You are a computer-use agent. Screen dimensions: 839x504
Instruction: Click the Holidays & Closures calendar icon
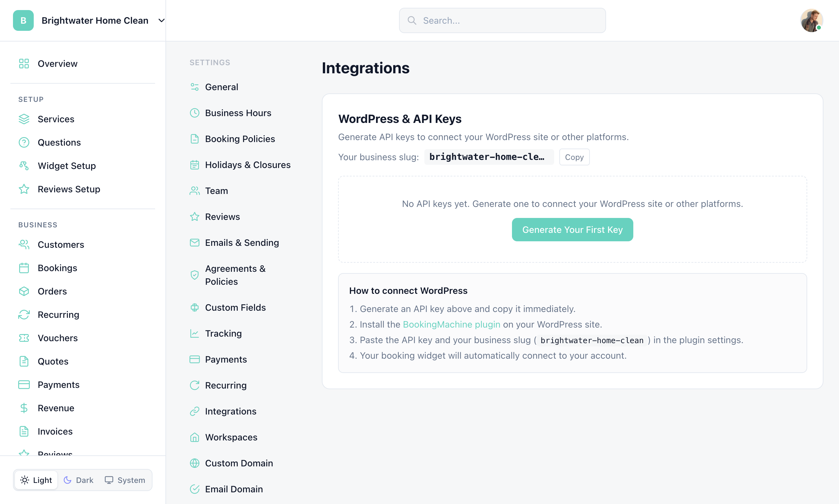195,165
